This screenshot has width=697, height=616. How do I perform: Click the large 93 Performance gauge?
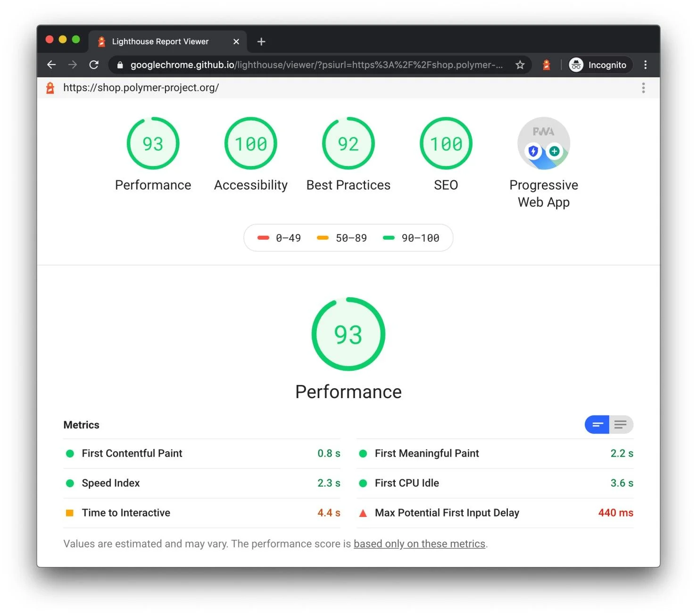click(x=348, y=334)
